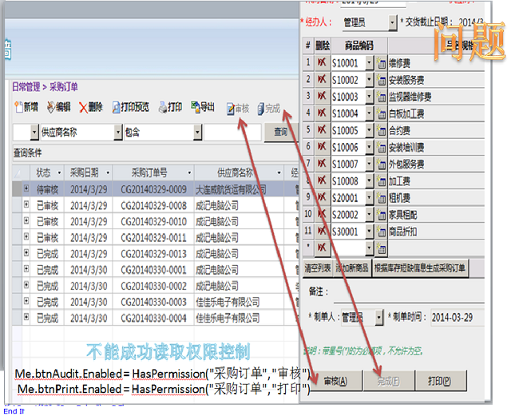Image resolution: width=519 pixels, height=420 pixels.
Task: Select order number CG20140330-0003
Action: (153, 302)
